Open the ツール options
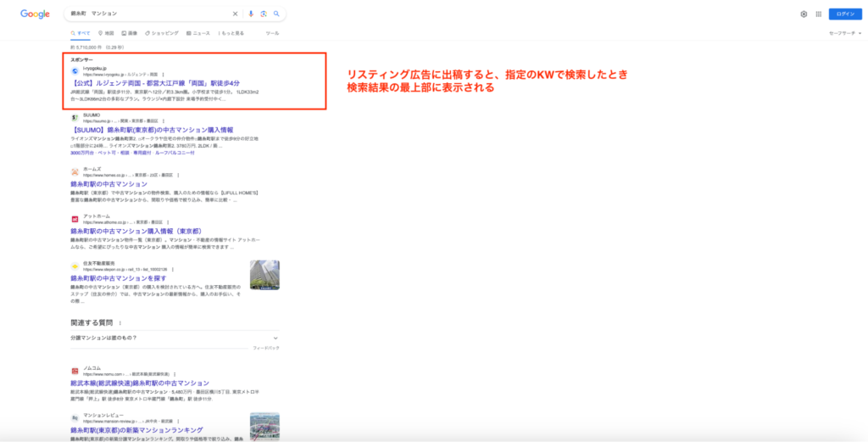The height and width of the screenshot is (442, 868). point(272,33)
